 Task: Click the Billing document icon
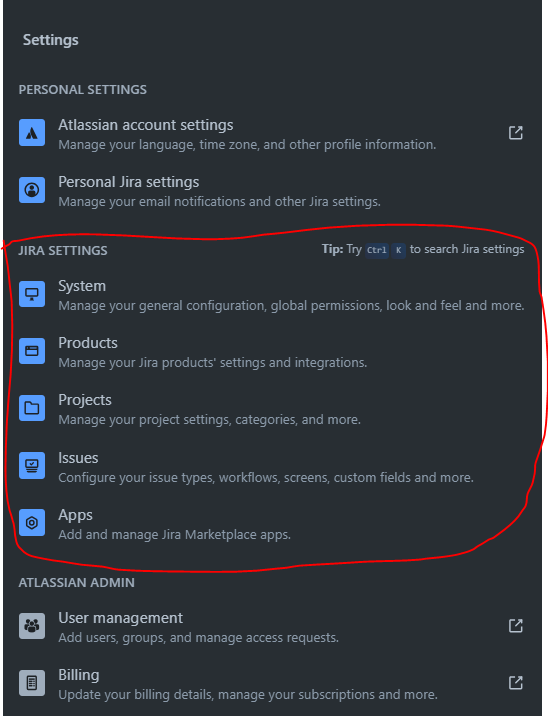(32, 683)
